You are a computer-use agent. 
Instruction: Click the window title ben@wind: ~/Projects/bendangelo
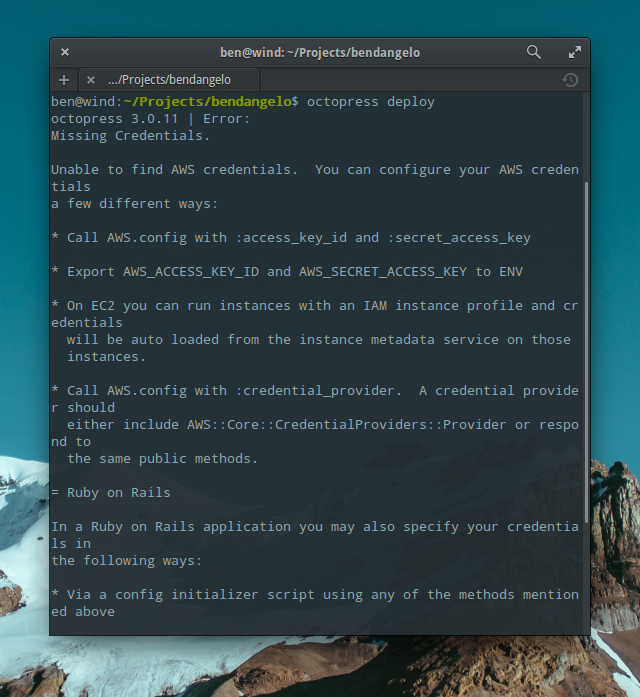pyautogui.click(x=320, y=52)
